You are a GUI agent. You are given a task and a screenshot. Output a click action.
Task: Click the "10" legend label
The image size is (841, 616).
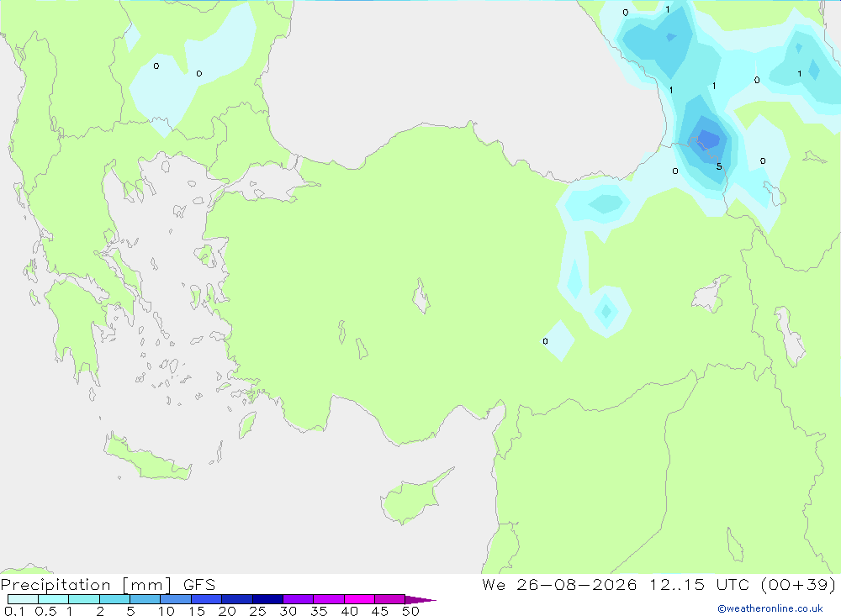click(x=166, y=611)
